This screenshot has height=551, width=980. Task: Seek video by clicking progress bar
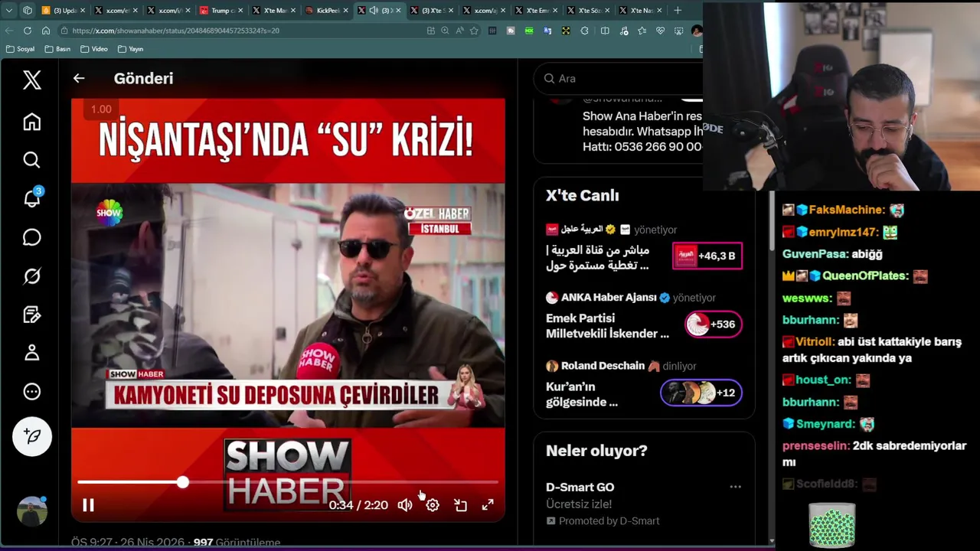[x=288, y=482]
